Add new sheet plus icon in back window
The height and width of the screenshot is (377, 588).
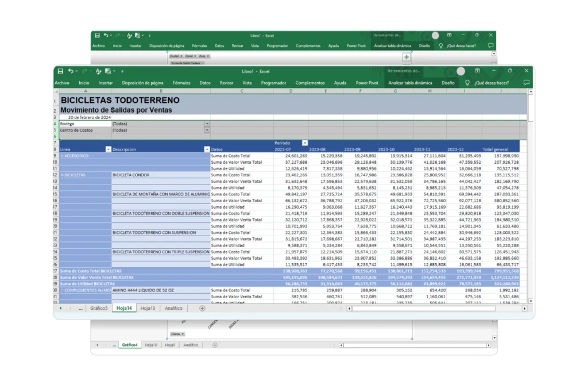(x=215, y=345)
